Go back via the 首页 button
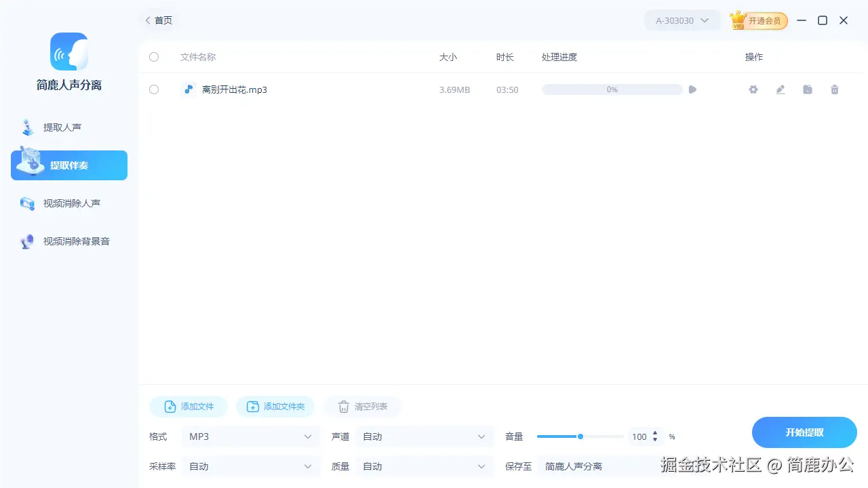868x488 pixels. 159,20
